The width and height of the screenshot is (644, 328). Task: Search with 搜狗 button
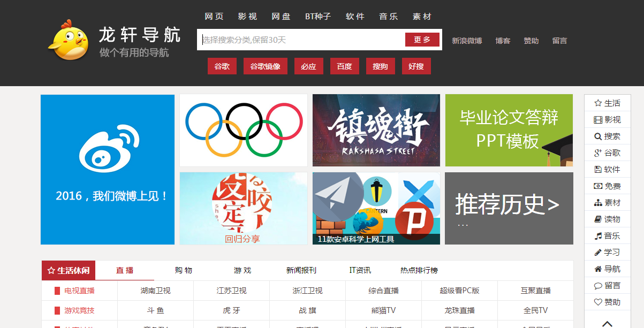click(x=380, y=66)
